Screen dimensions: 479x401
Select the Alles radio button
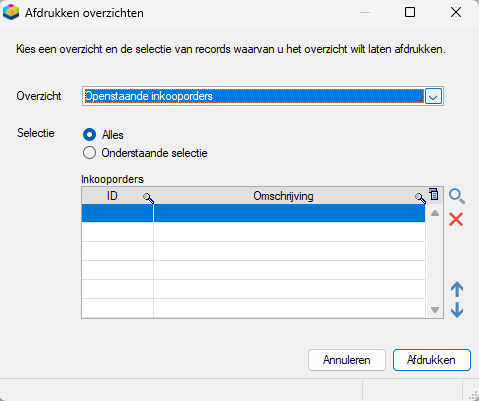pyautogui.click(x=89, y=135)
